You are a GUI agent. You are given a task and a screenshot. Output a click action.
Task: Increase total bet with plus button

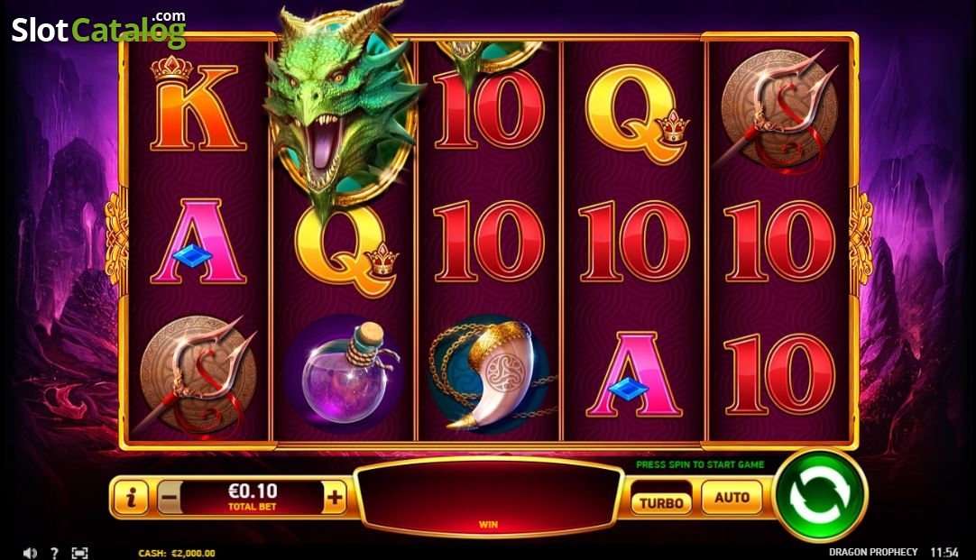click(x=335, y=497)
